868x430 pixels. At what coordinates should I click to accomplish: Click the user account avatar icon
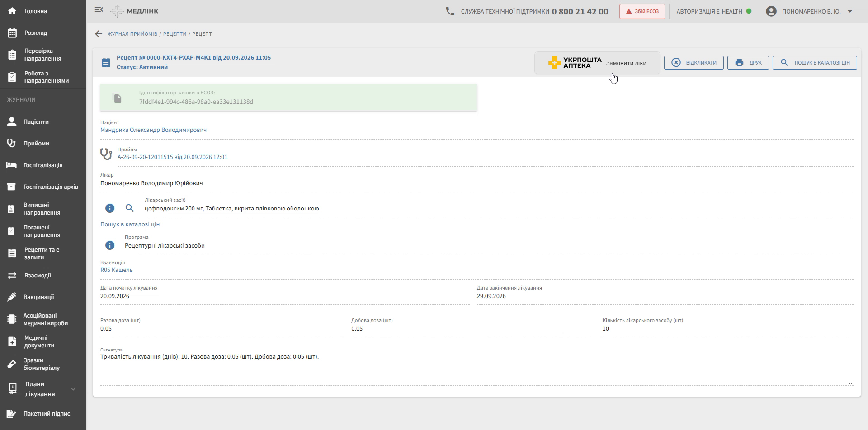tap(771, 11)
